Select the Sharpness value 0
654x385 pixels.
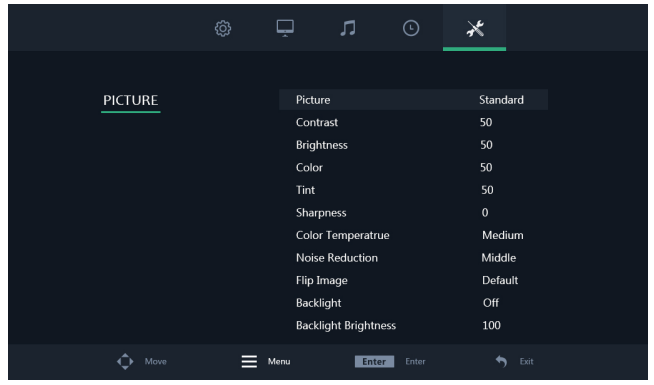click(485, 213)
